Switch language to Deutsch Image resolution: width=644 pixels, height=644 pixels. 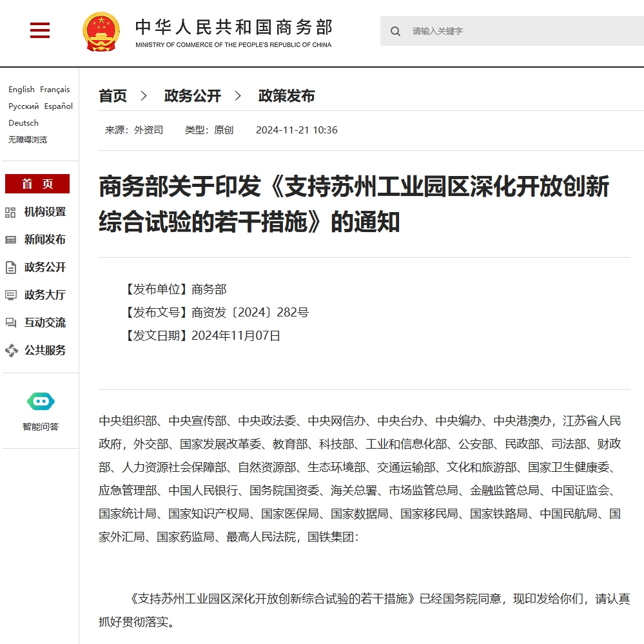tap(23, 122)
